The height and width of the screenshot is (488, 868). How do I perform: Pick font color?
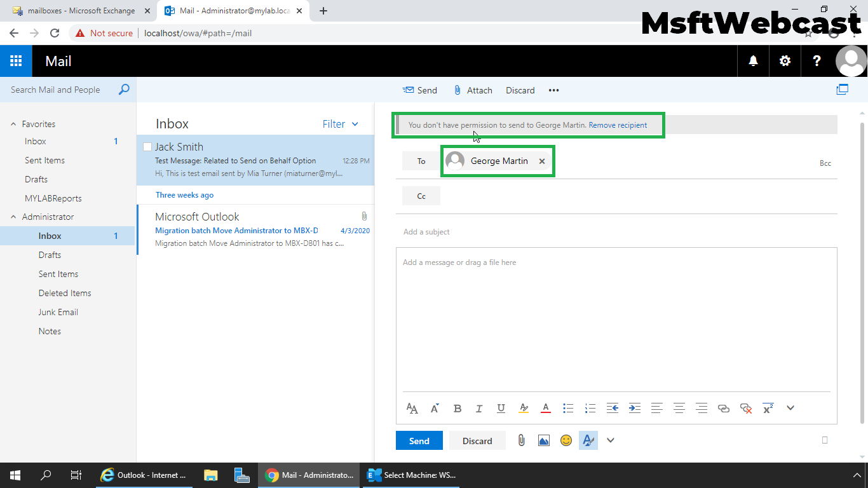tap(545, 409)
